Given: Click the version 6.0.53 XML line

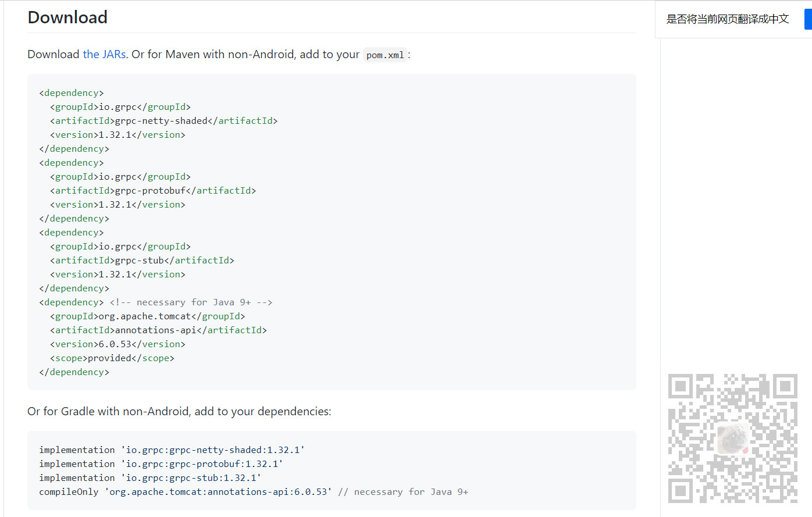Looking at the screenshot, I should [x=117, y=344].
